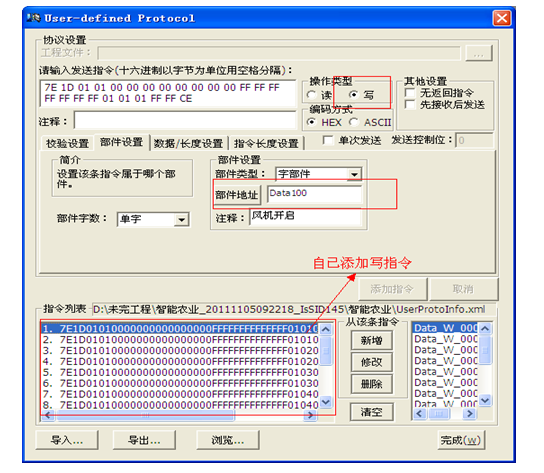Click the right arrow in the command list horizontal scrollbar
The height and width of the screenshot is (473, 544).
[310, 415]
